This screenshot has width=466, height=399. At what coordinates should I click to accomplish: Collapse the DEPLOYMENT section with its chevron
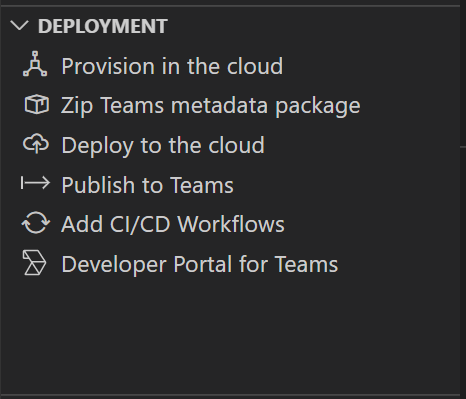(x=19, y=26)
